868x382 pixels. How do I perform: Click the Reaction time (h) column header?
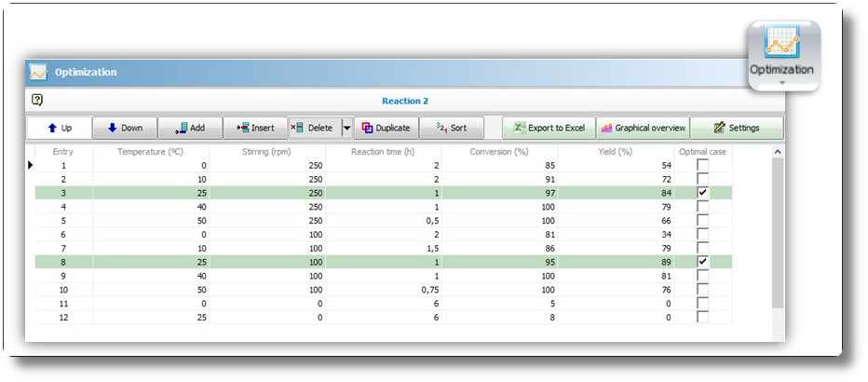[x=384, y=151]
